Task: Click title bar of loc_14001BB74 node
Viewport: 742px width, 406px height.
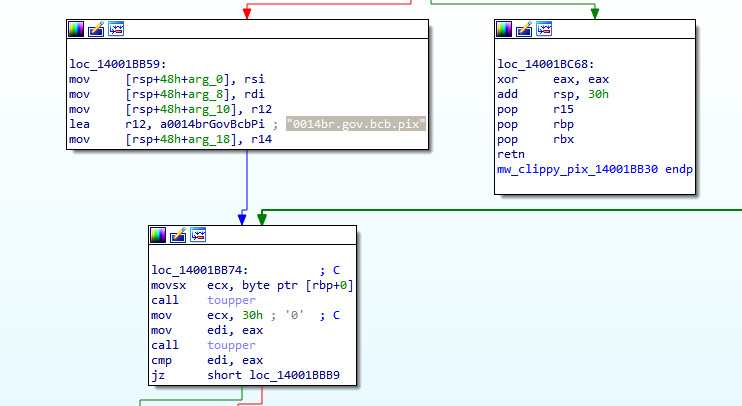Action: (252, 235)
